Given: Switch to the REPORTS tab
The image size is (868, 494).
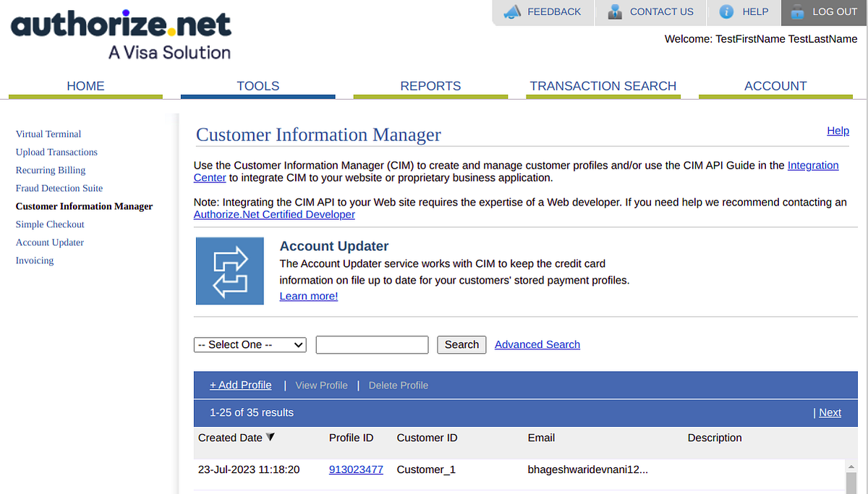Looking at the screenshot, I should pyautogui.click(x=430, y=85).
